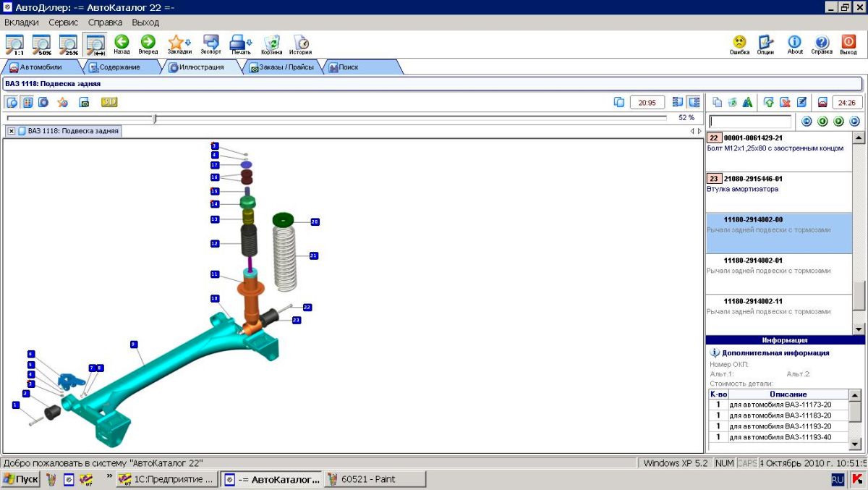This screenshot has width=868, height=490.
Task: Set illustration zoom to 1:1
Action: coord(14,44)
